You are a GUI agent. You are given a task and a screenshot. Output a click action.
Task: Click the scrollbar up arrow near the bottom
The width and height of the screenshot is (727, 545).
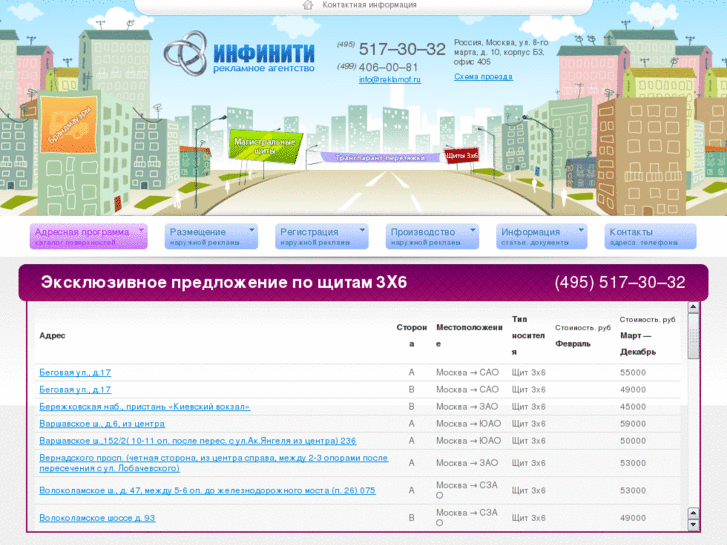pyautogui.click(x=693, y=513)
